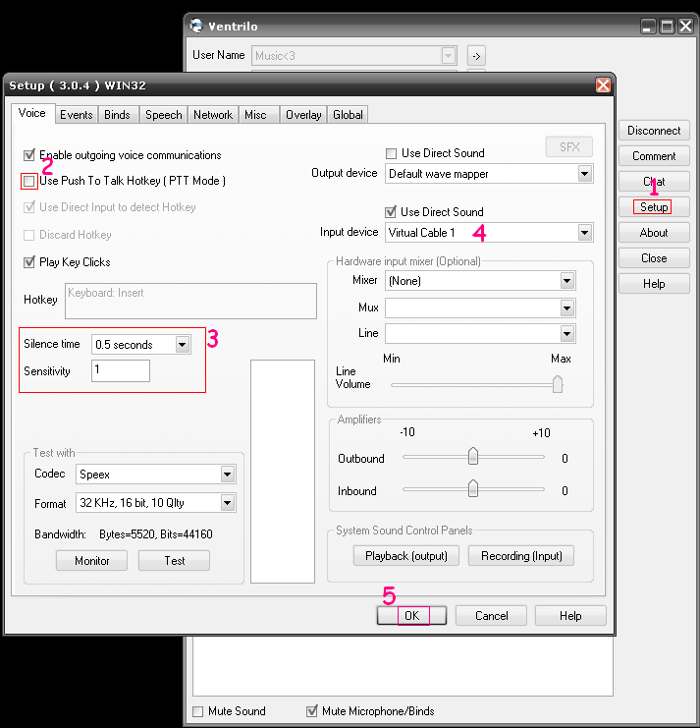
Task: Select the Voice tab
Action: (x=32, y=113)
